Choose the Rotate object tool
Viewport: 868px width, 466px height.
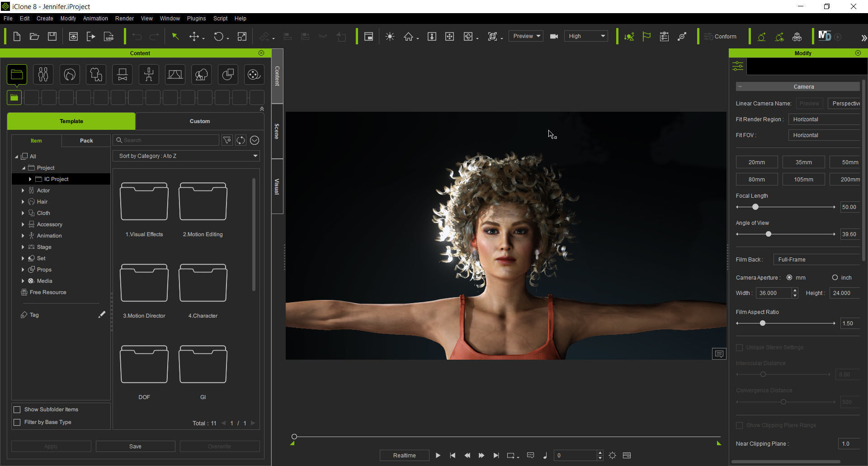pyautogui.click(x=218, y=37)
